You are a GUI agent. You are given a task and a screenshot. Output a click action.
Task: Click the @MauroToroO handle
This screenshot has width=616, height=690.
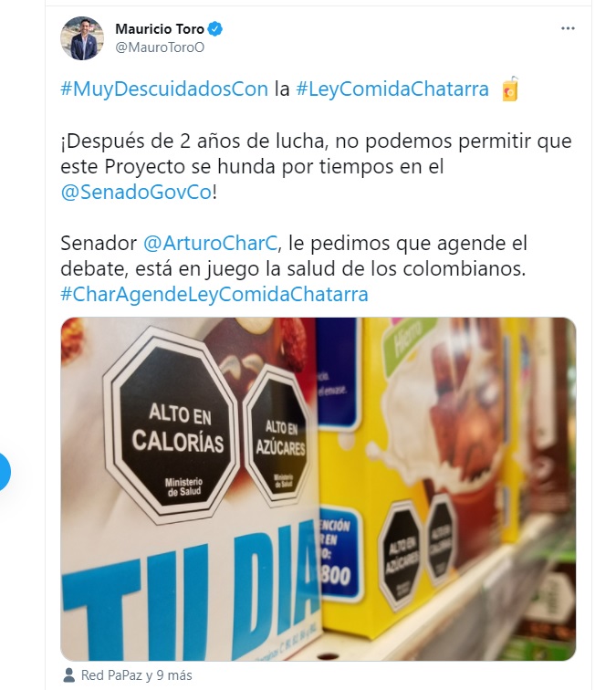160,47
